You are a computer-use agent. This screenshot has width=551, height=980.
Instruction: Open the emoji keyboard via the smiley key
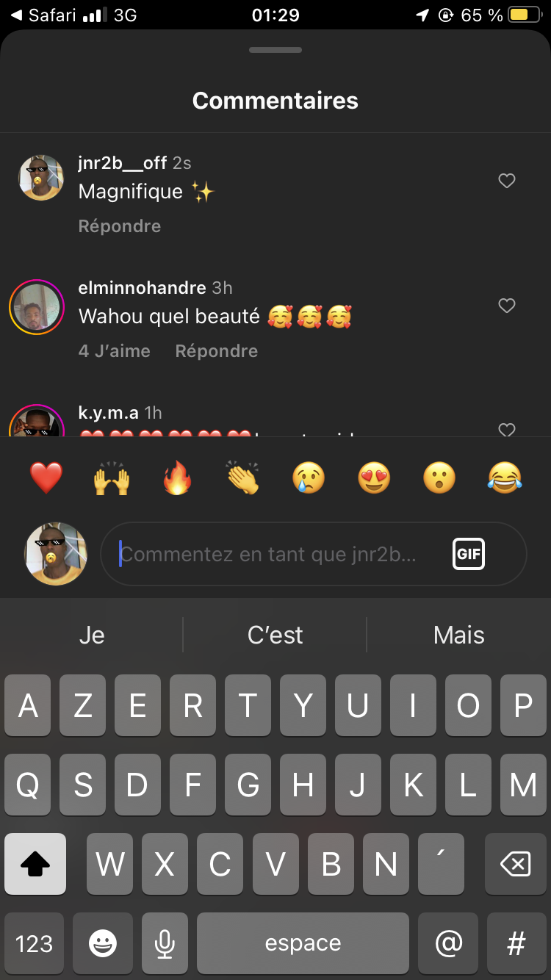[x=103, y=943]
